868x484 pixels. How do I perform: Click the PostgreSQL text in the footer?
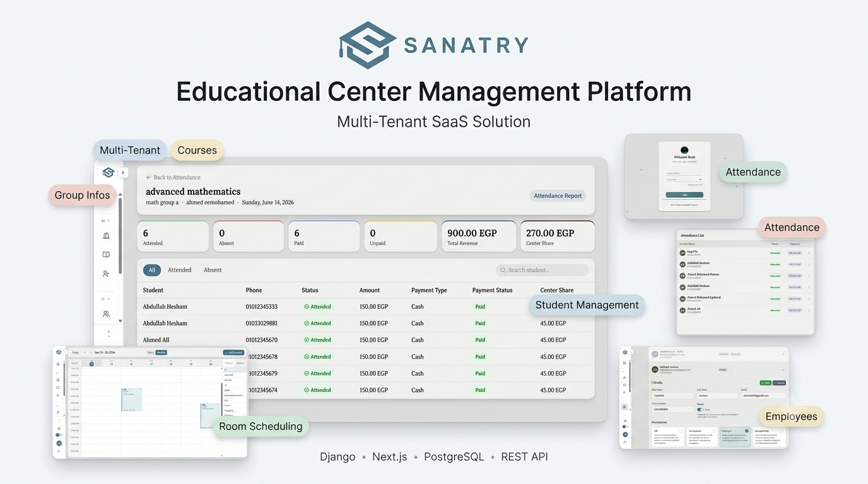point(454,457)
